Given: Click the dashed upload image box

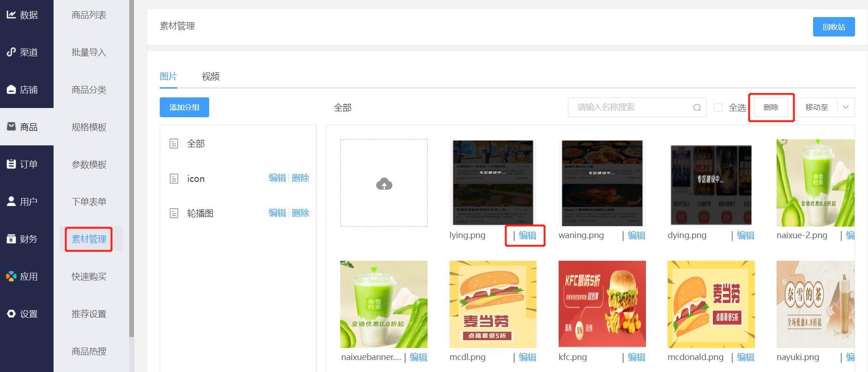Looking at the screenshot, I should 384,183.
